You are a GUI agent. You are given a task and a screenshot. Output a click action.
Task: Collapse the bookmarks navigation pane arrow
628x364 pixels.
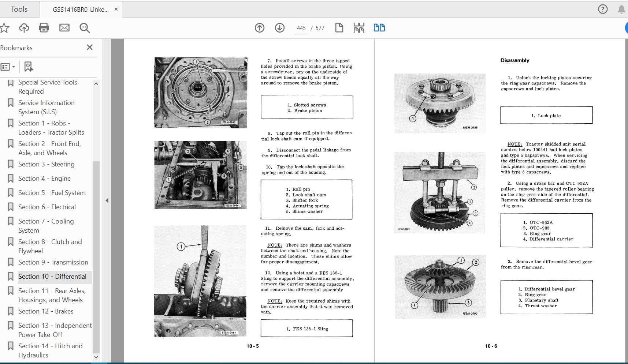tap(107, 200)
